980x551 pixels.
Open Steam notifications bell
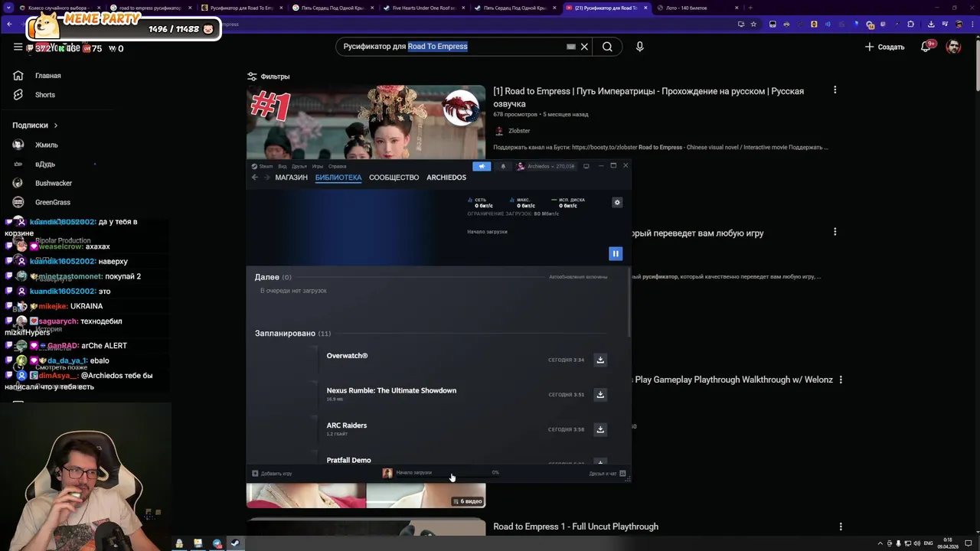(503, 166)
